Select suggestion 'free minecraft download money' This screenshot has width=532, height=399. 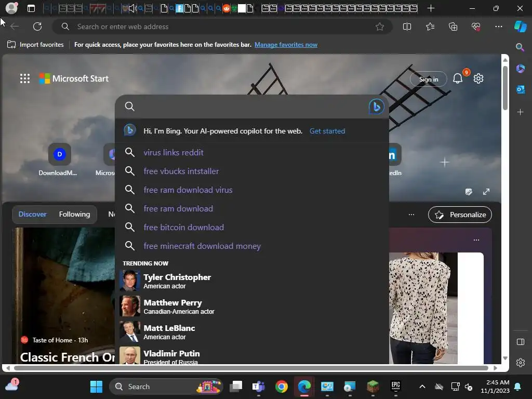pyautogui.click(x=252, y=246)
